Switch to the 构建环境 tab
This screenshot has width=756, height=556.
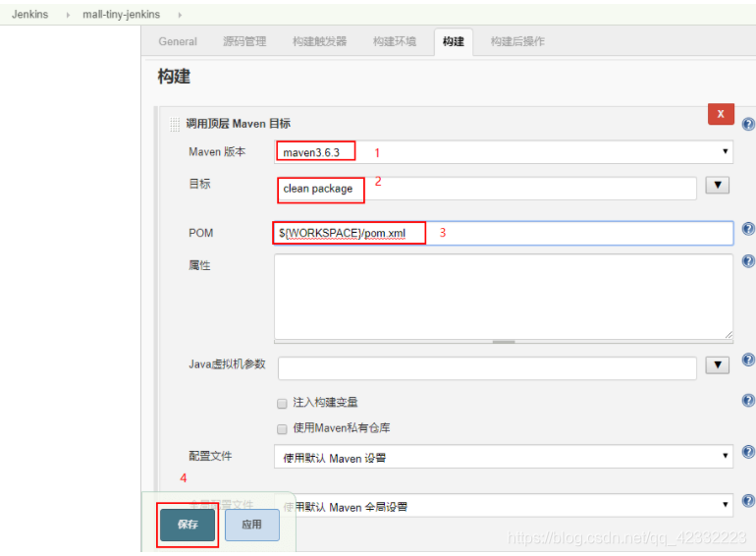point(395,41)
